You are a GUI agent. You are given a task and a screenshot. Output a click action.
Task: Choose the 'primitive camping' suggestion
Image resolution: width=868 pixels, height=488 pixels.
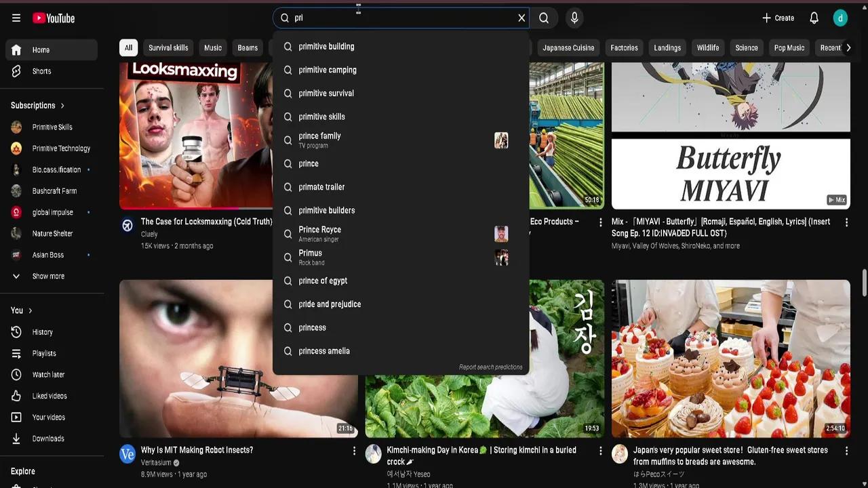401,70
